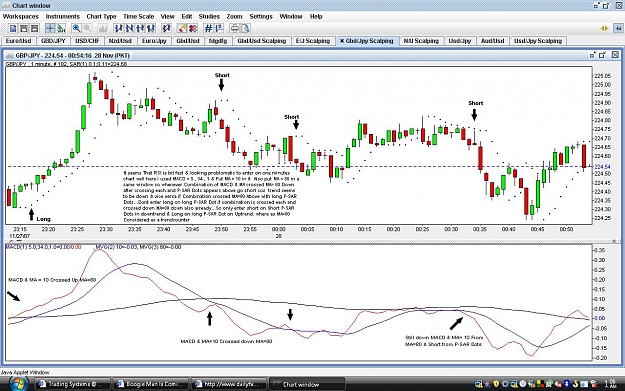Toggle the blue hash grid icon
This screenshot has width=625, height=391.
[x=208, y=28]
